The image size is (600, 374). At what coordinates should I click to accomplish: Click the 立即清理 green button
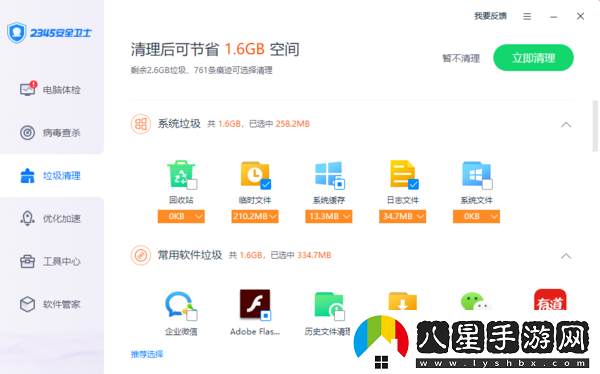coord(533,58)
